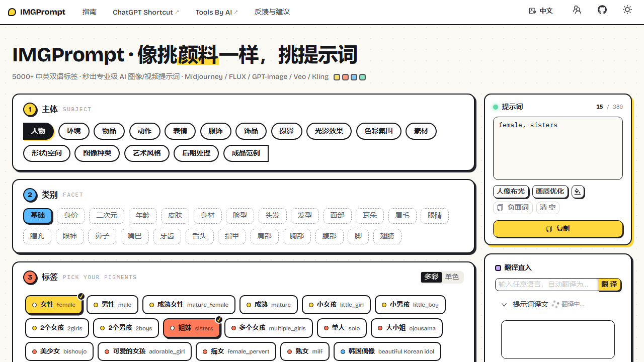
Task: Switch tag colors to 多彩 mode
Action: [432, 277]
